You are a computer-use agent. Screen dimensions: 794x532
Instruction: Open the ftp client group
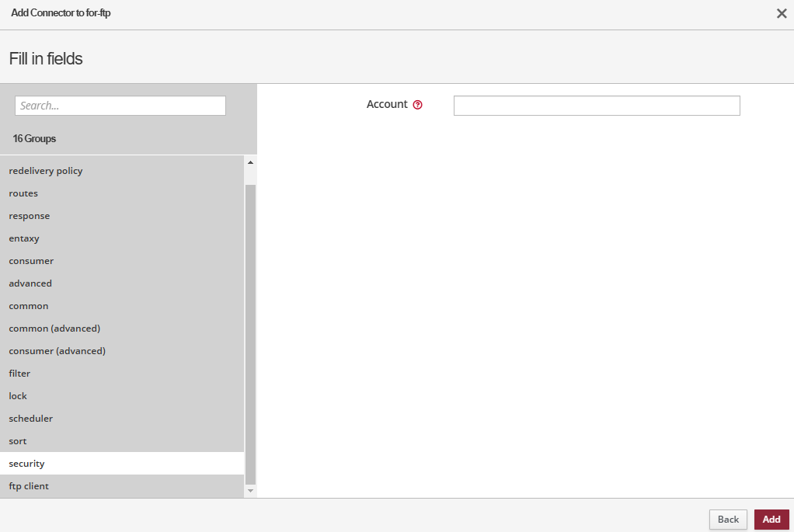[x=29, y=486]
